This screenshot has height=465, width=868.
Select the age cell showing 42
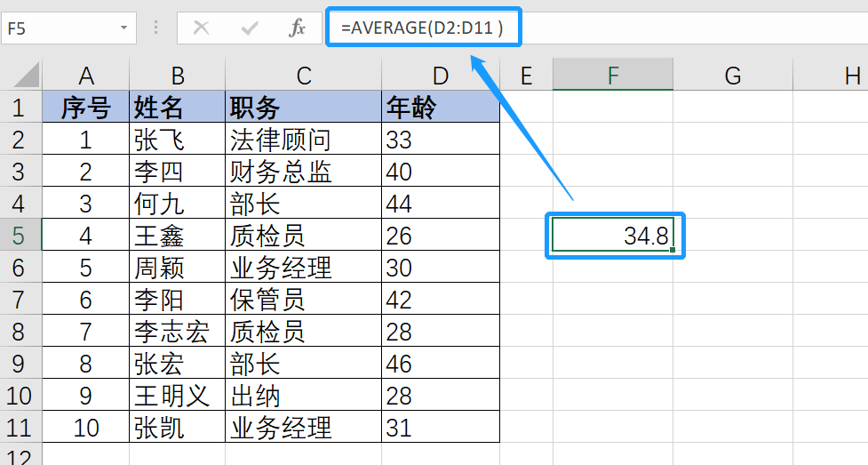(441, 300)
